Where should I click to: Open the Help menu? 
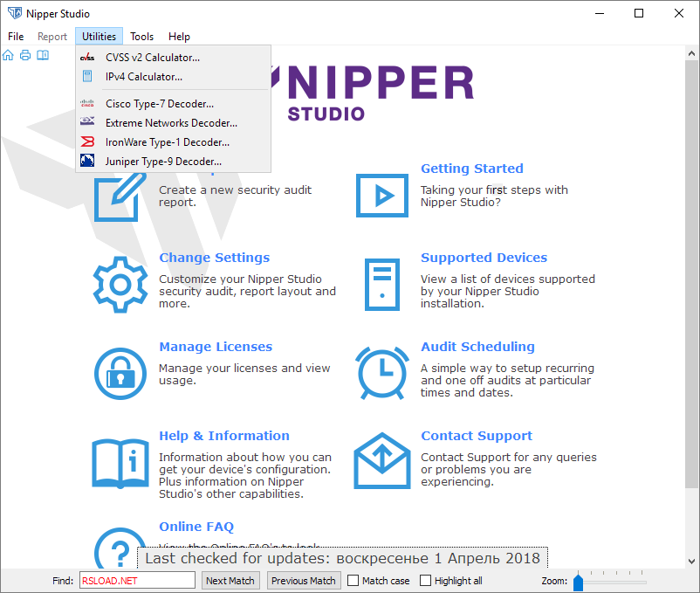tap(179, 37)
